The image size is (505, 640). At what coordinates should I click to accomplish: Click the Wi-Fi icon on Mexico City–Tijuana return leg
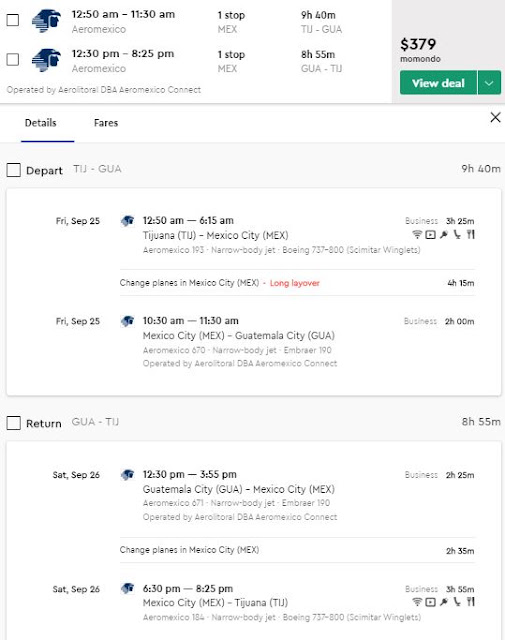pyautogui.click(x=416, y=602)
